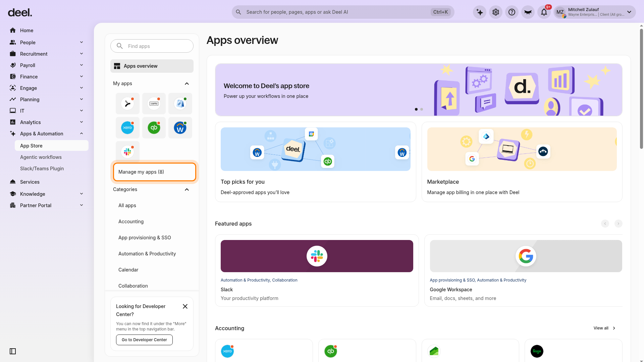644x362 pixels.
Task: Select Automation & Productivity category
Action: point(147,254)
